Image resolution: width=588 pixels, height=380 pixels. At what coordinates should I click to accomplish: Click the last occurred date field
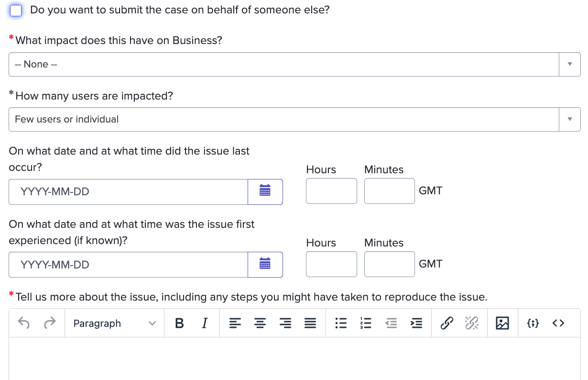(128, 191)
